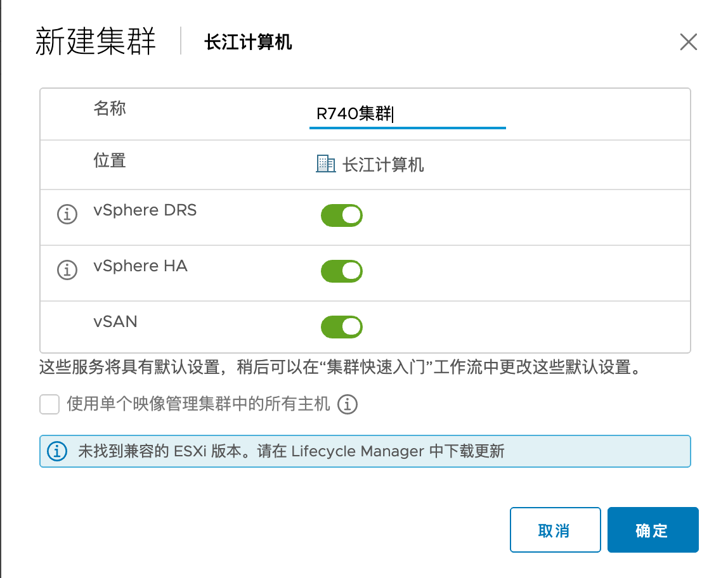Toggle the vSphere DRS switch off
The width and height of the screenshot is (728, 578).
point(342,215)
